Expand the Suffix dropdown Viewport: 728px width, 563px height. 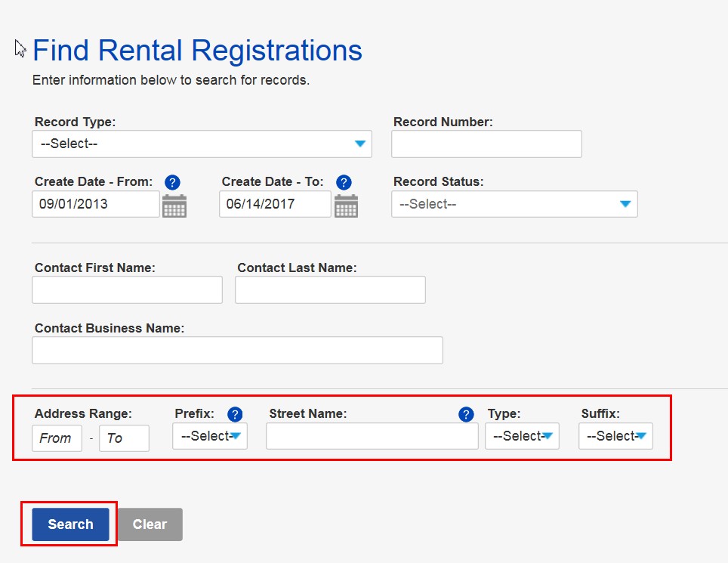[615, 436]
